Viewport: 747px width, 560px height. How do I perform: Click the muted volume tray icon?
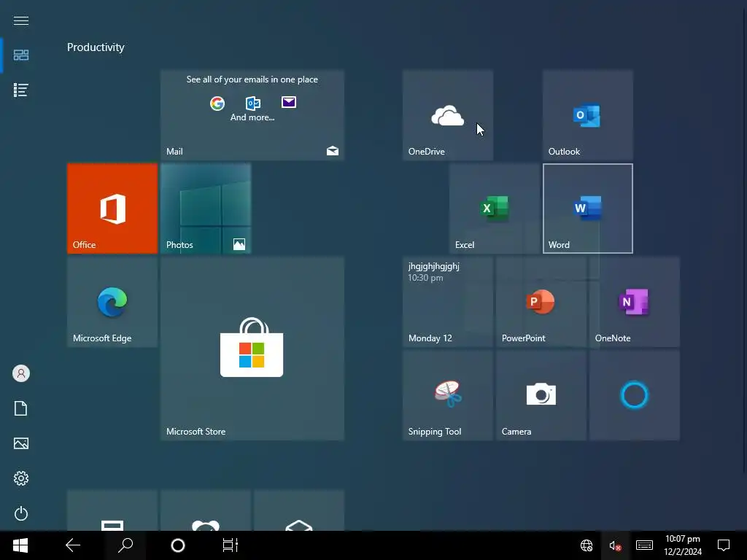[x=615, y=545]
